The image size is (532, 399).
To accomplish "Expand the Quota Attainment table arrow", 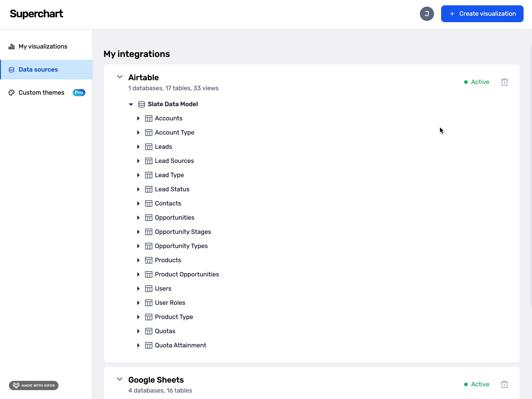I will tap(138, 345).
